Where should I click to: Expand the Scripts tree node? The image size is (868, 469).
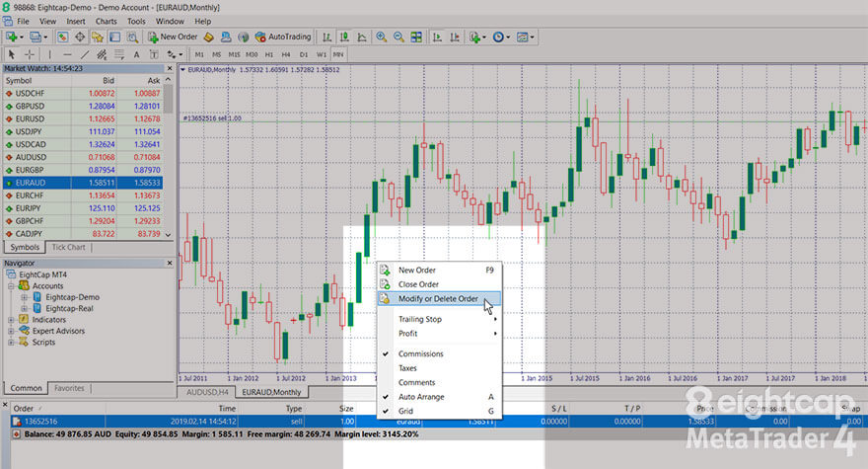point(11,342)
